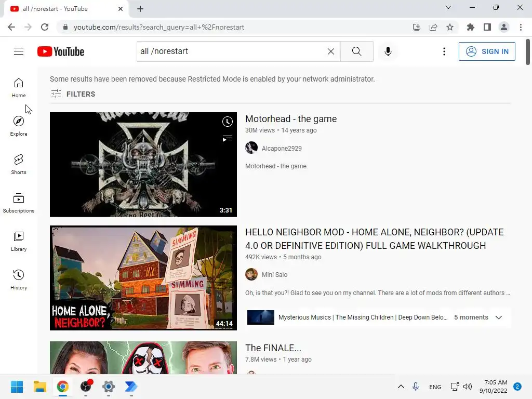View site info lock icon
This screenshot has width=532, height=399.
65,27
